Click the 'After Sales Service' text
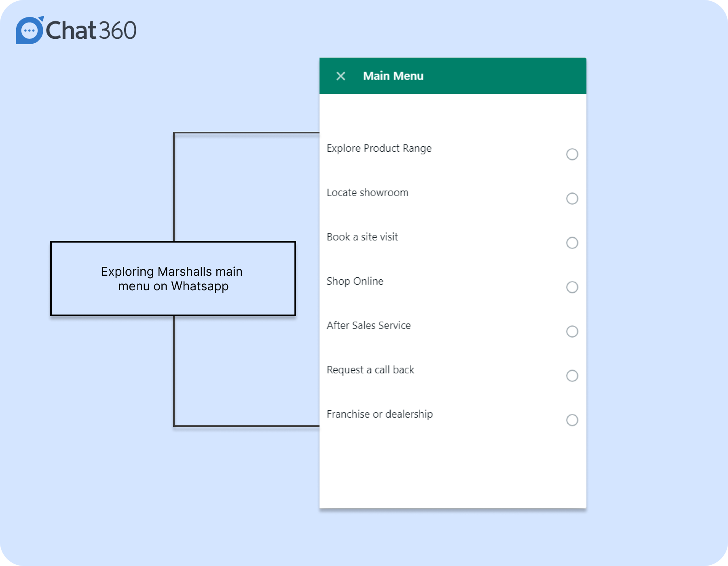 pos(368,325)
